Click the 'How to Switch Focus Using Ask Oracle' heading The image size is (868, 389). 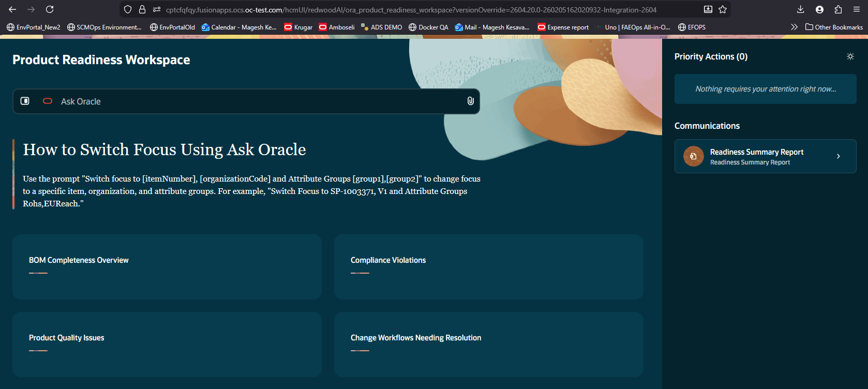[x=164, y=149]
